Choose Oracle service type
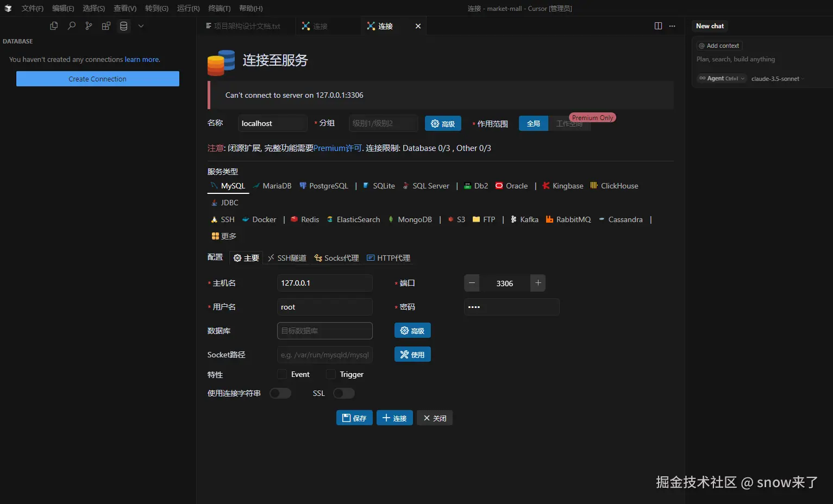Image resolution: width=833 pixels, height=504 pixels. [511, 186]
